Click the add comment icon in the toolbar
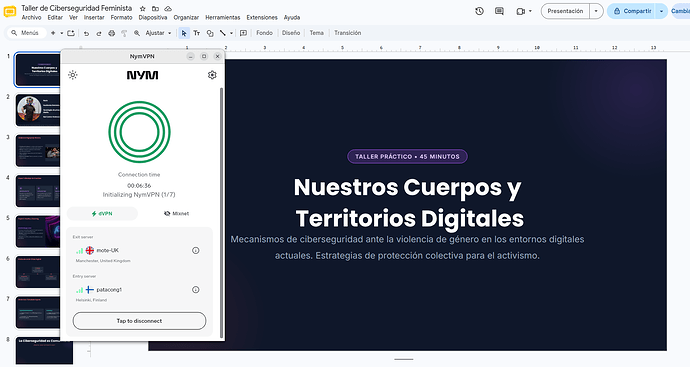The height and width of the screenshot is (367, 690). pyautogui.click(x=243, y=33)
